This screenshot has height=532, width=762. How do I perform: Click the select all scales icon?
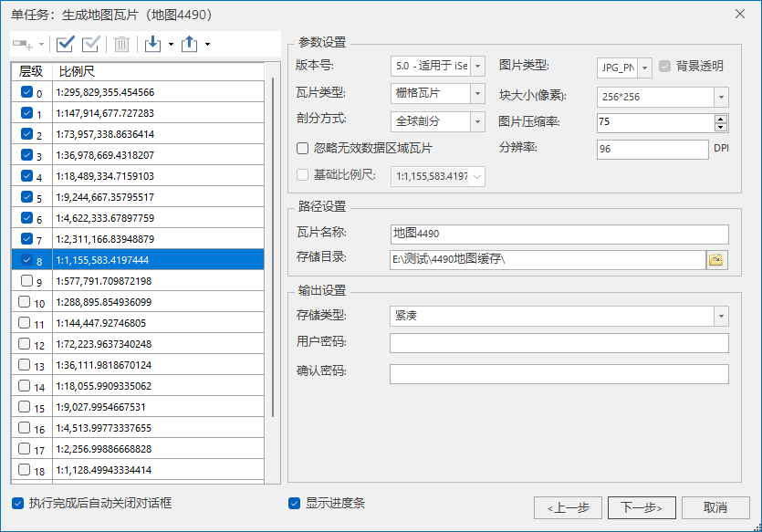pos(66,44)
